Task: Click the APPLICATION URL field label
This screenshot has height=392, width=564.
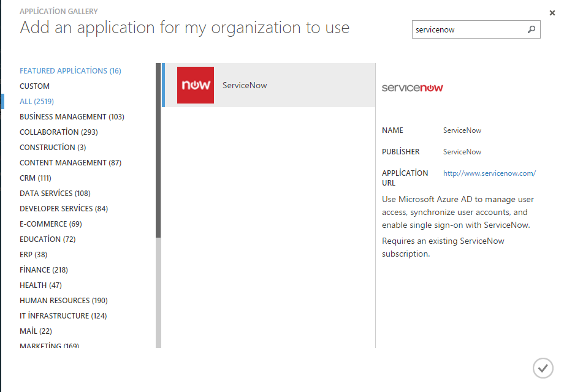Action: 405,178
